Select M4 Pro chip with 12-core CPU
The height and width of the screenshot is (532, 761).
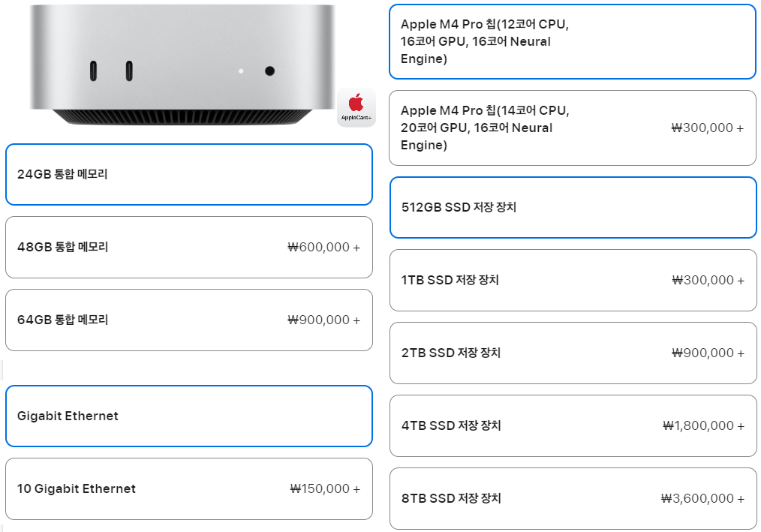pyautogui.click(x=573, y=41)
